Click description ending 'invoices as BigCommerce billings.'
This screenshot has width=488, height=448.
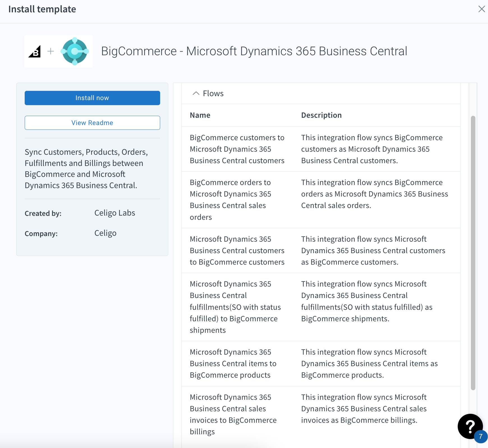coord(364,409)
